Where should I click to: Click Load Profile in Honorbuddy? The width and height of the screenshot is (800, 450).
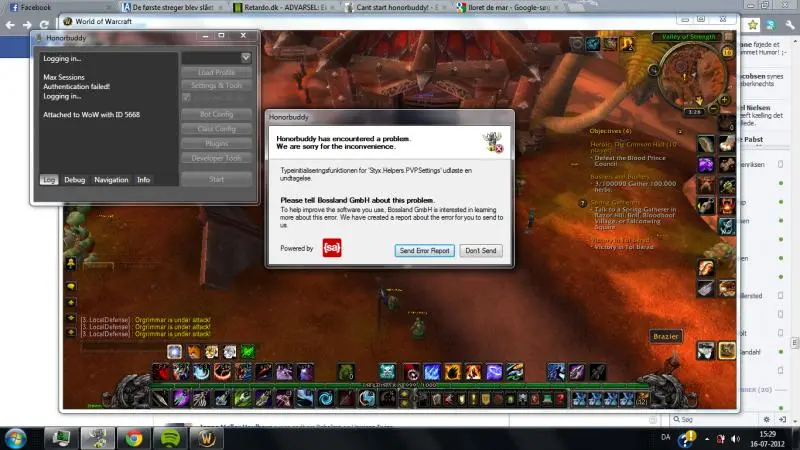pos(216,72)
